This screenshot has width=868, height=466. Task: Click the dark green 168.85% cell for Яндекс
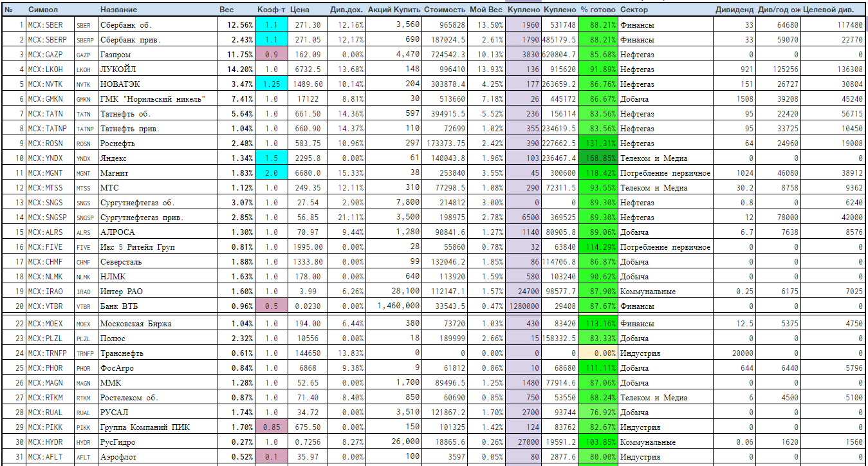[598, 158]
